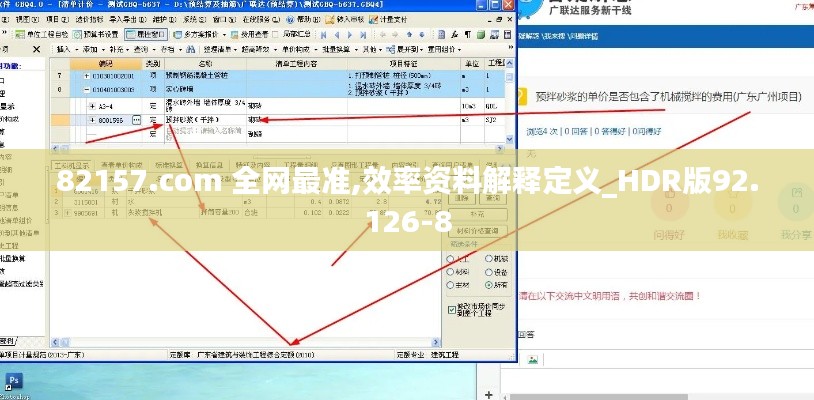This screenshot has height=400, width=814.
Task: Expand the A3-4 quota row
Action: tap(92, 106)
